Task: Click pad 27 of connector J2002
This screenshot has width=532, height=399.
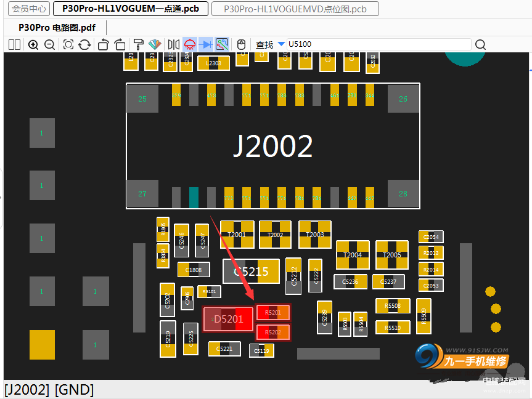Action: click(x=142, y=193)
